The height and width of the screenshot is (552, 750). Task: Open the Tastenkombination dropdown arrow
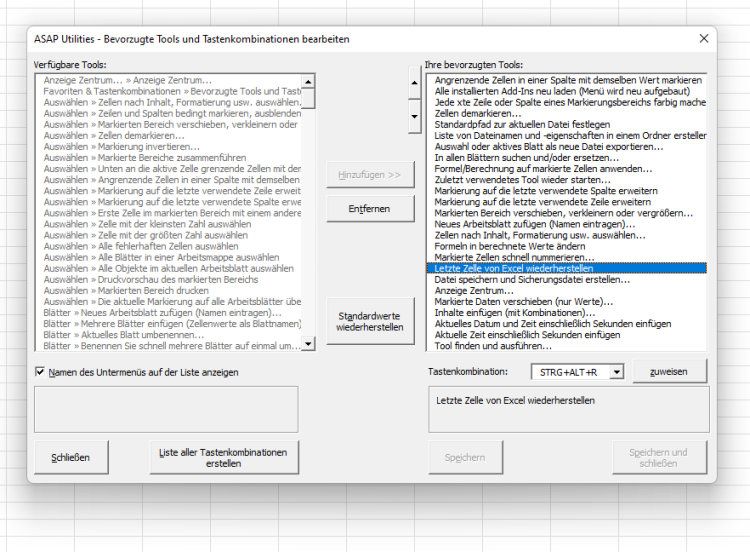coord(617,372)
